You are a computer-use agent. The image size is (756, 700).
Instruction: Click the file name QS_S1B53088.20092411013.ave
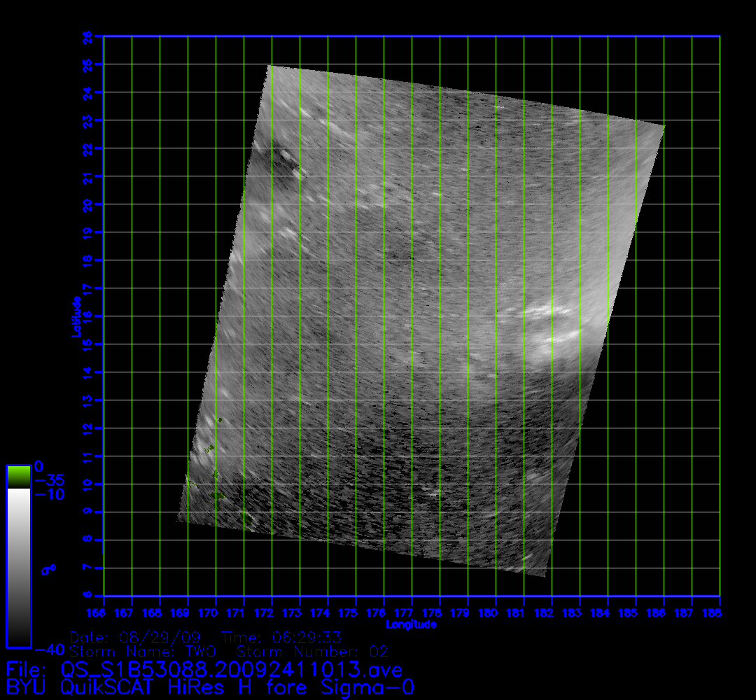tap(231, 669)
